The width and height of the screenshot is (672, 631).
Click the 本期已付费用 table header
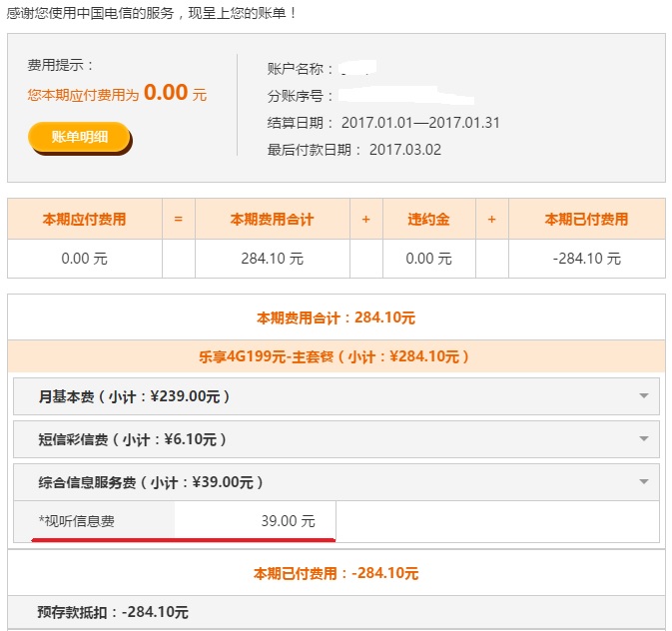click(586, 219)
